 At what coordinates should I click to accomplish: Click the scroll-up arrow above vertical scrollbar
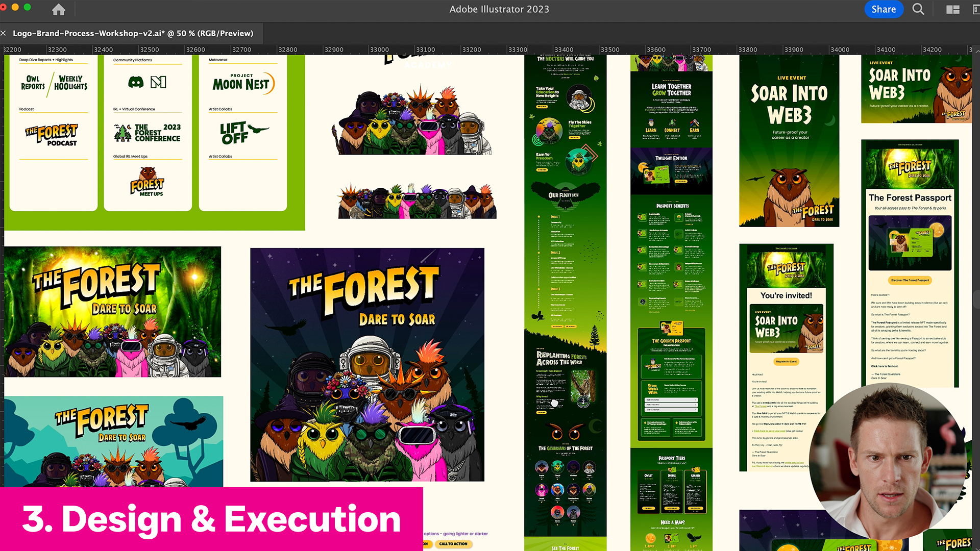click(977, 52)
